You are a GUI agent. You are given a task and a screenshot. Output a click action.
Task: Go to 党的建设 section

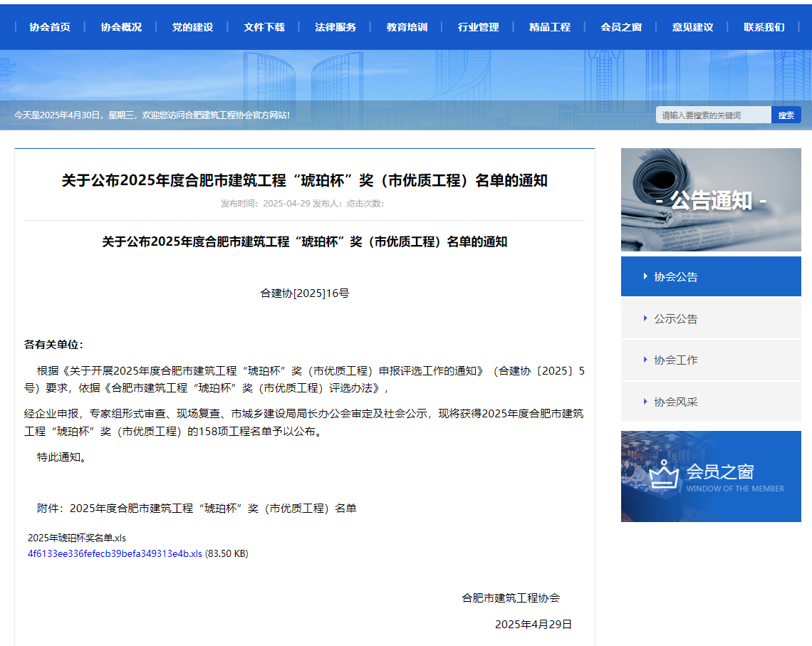click(192, 27)
